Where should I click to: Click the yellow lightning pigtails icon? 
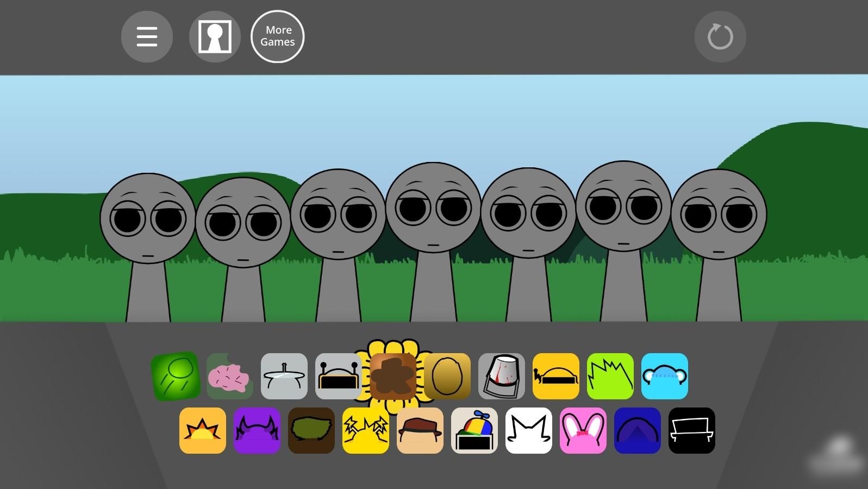click(366, 430)
